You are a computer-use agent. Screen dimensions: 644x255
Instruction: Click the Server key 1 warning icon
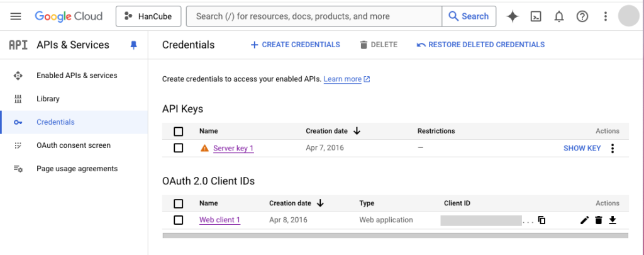click(204, 148)
